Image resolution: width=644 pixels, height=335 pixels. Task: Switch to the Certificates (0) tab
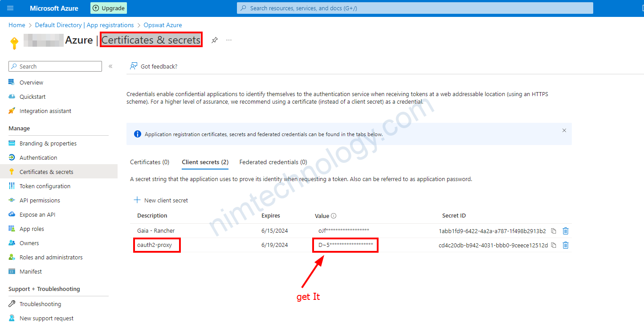(150, 162)
